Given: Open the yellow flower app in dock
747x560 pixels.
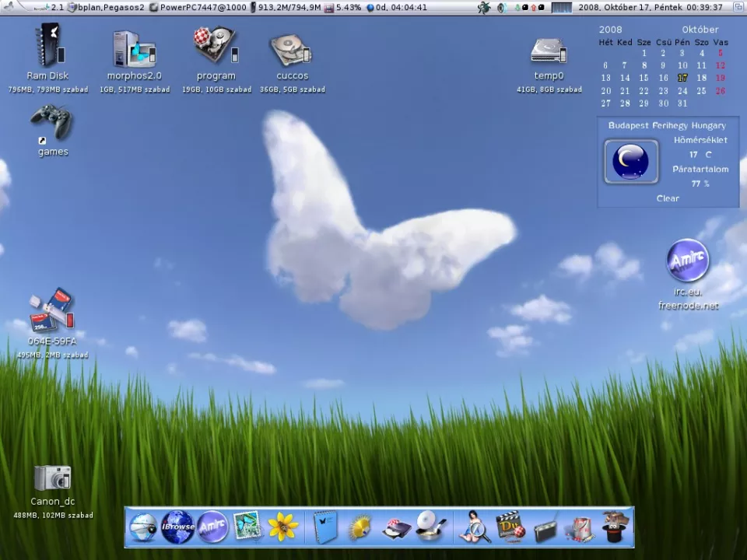Looking at the screenshot, I should click(x=283, y=527).
